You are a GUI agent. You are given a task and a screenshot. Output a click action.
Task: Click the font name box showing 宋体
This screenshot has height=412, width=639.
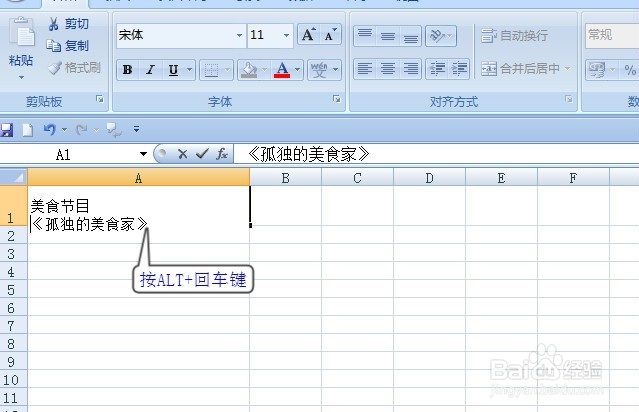pos(175,35)
